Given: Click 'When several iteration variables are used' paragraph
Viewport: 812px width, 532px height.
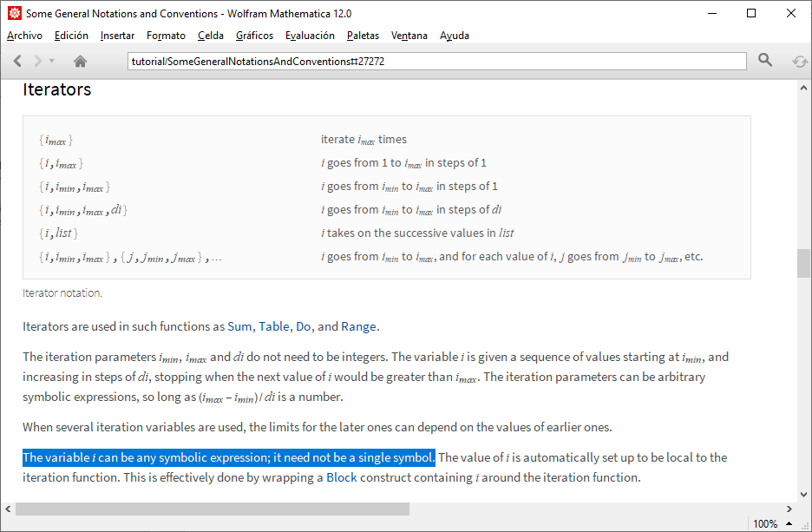Looking at the screenshot, I should click(x=317, y=427).
